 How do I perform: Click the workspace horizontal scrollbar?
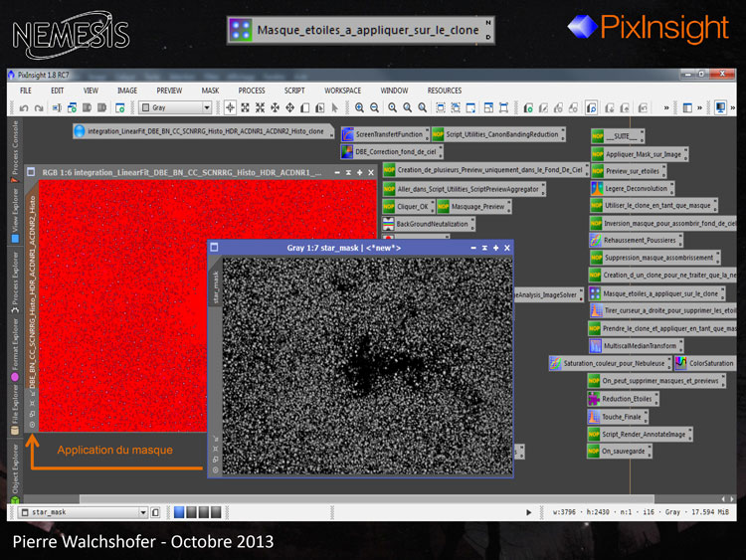point(366,498)
